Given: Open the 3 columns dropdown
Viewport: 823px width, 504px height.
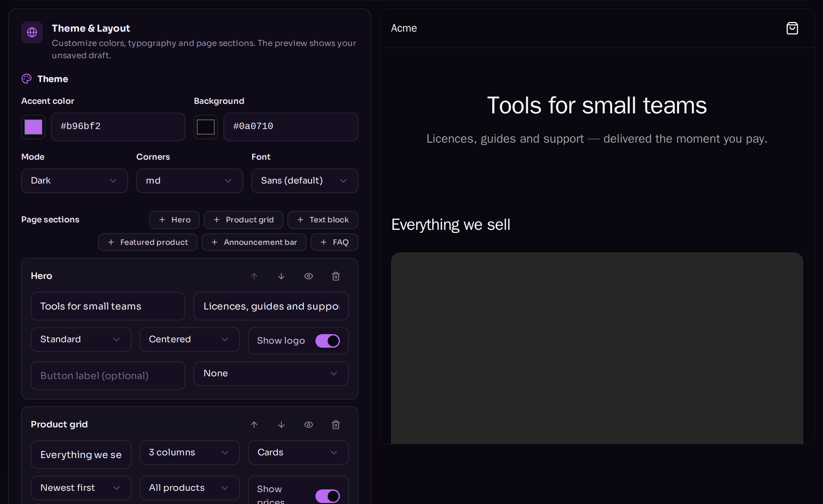Looking at the screenshot, I should pyautogui.click(x=190, y=453).
